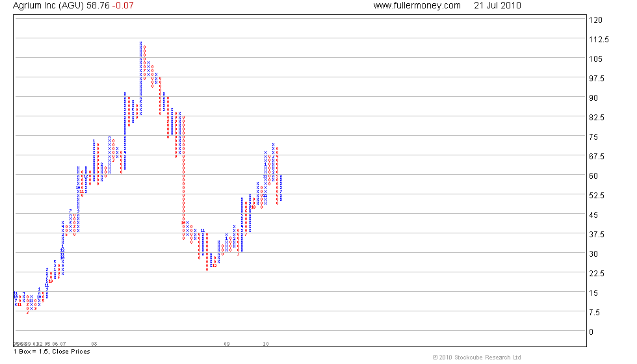Click the 15 price axis label
The height and width of the screenshot is (364, 637).
[x=593, y=293]
